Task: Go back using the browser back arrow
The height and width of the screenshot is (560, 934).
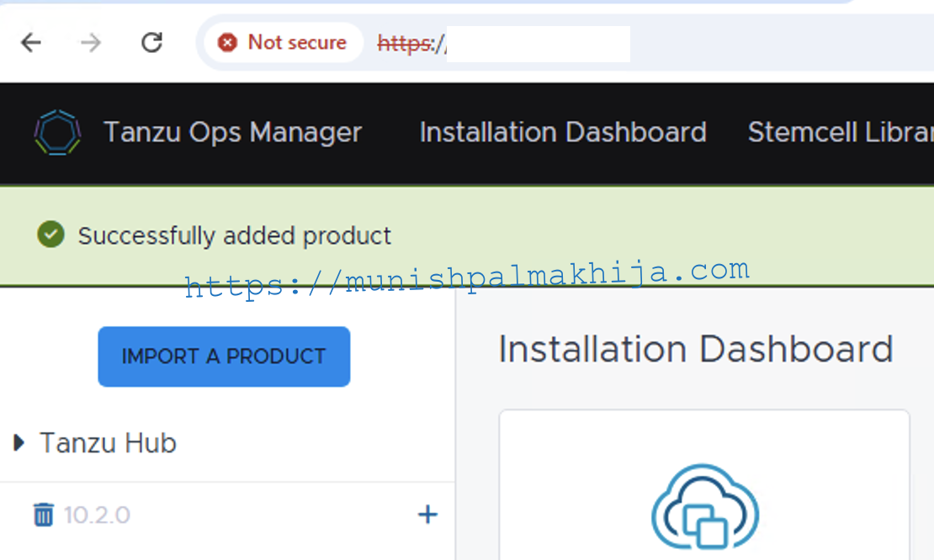Action: click(x=31, y=43)
